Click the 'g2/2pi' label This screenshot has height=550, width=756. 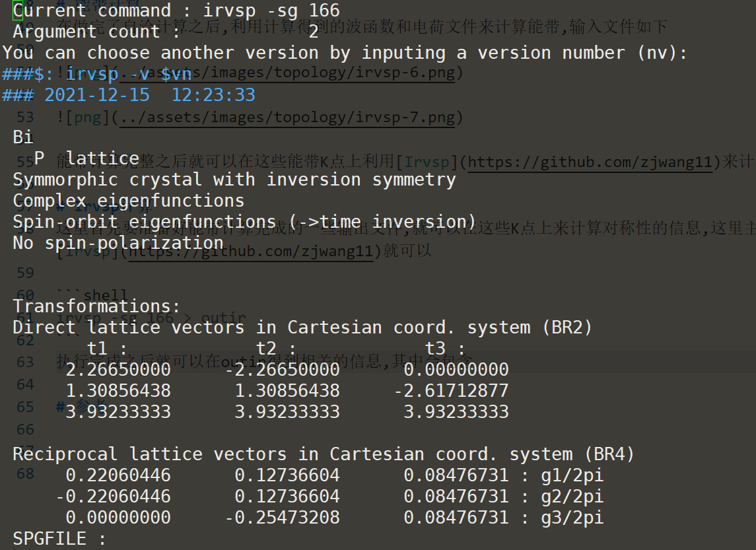click(572, 497)
